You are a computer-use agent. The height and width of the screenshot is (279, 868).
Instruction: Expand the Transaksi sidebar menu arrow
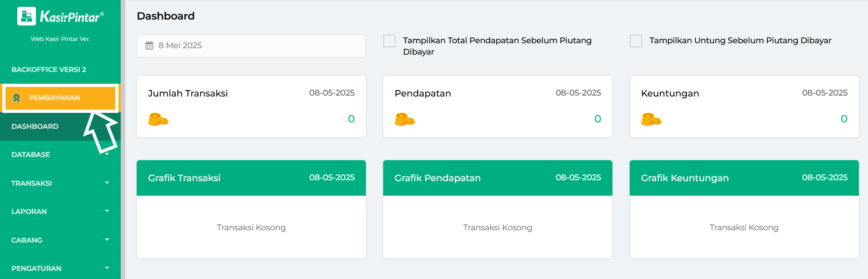(x=107, y=183)
